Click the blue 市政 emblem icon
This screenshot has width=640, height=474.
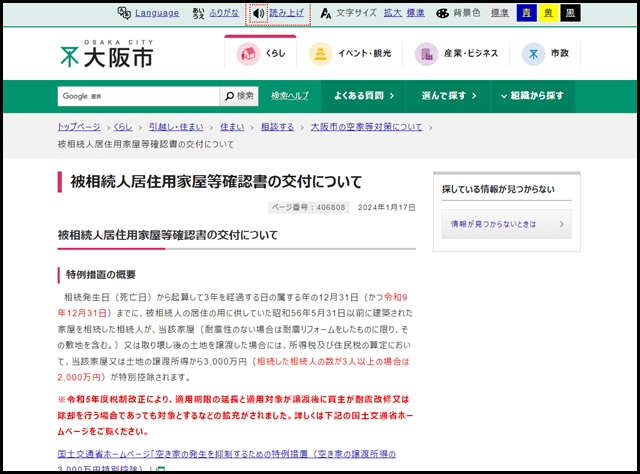pos(533,54)
